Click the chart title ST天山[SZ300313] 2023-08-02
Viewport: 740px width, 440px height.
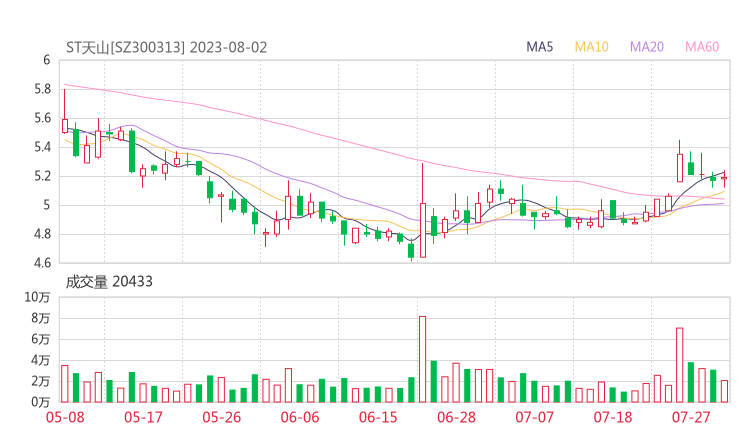[x=167, y=47]
